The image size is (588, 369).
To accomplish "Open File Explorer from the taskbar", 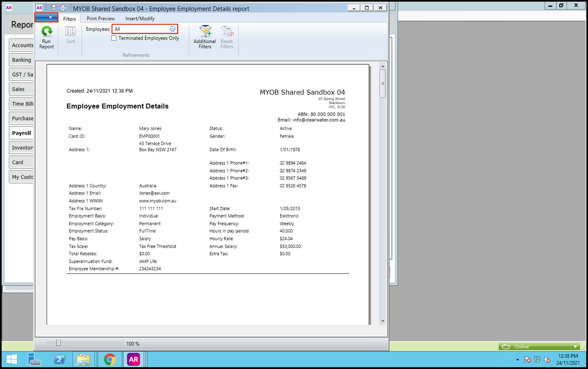I will pyautogui.click(x=83, y=359).
